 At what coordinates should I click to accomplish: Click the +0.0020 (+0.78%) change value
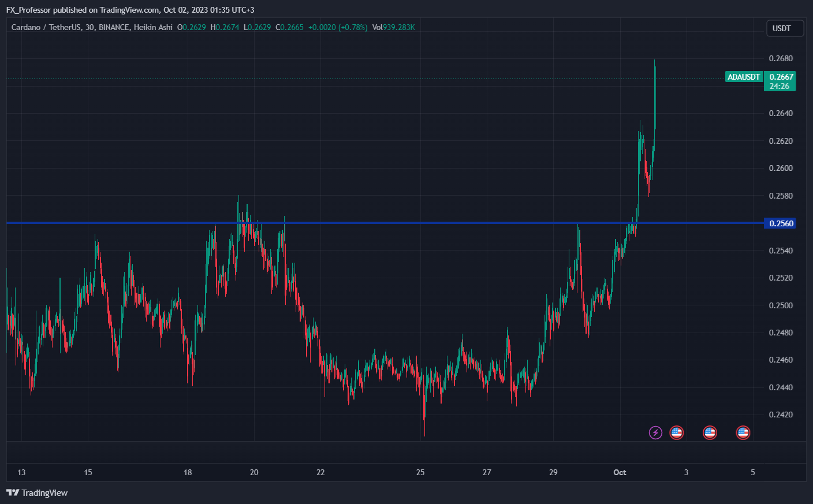coord(338,27)
